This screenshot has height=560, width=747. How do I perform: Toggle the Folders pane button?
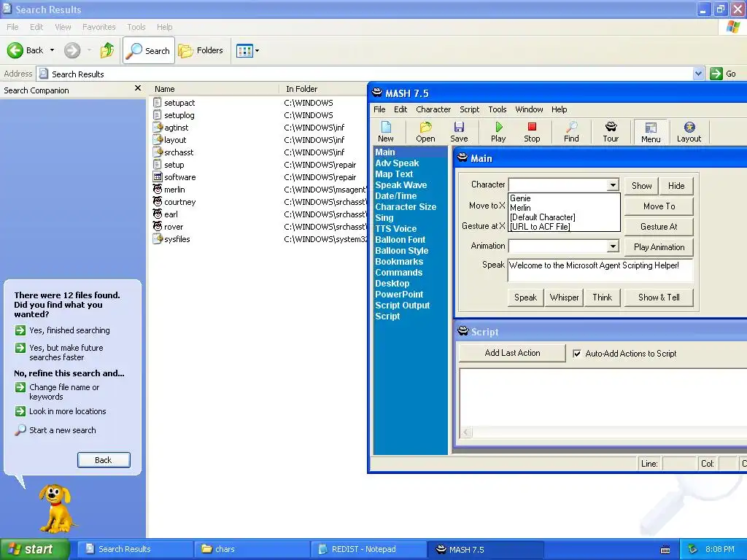(x=201, y=50)
